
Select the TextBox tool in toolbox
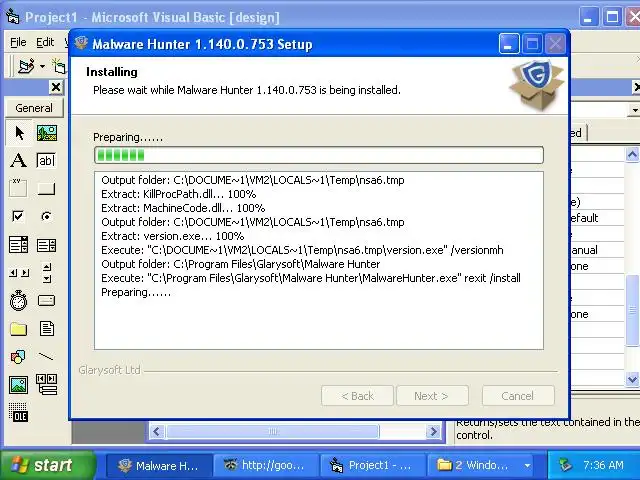(x=47, y=161)
